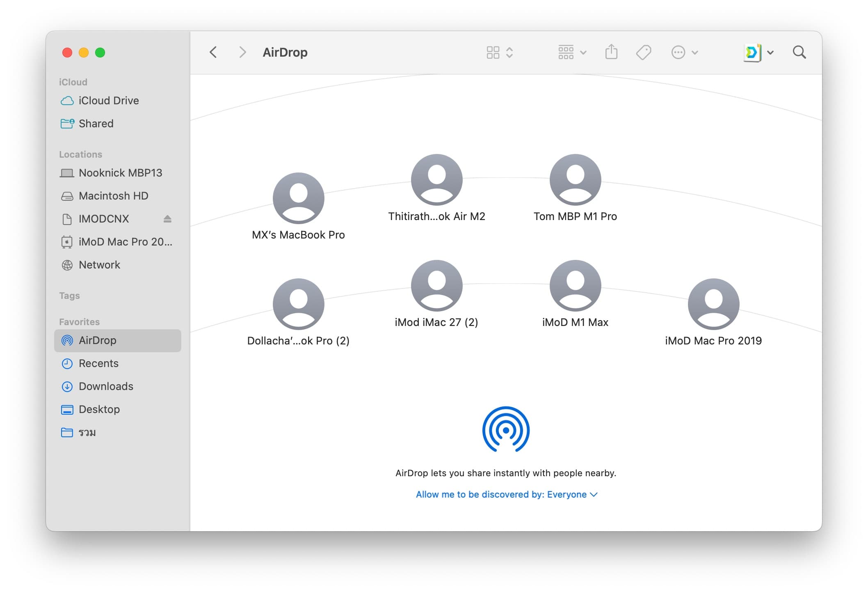The image size is (868, 592).
Task: Go to Downloads in sidebar
Action: tap(106, 386)
